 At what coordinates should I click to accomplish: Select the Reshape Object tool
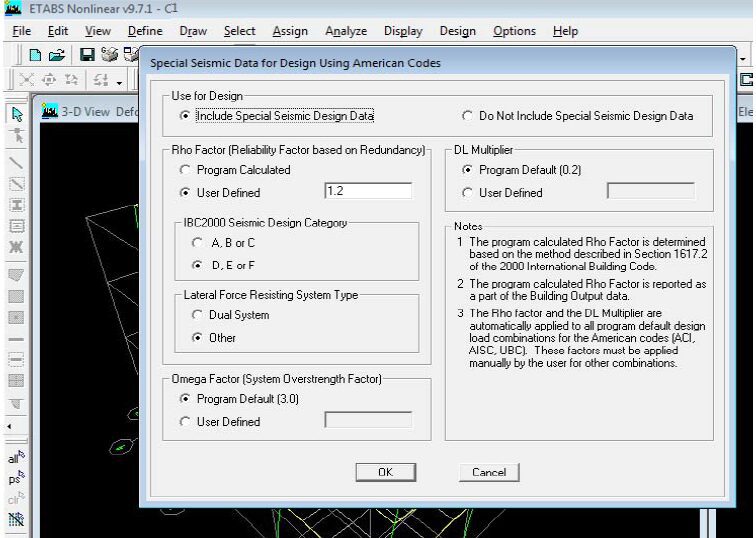17,136
